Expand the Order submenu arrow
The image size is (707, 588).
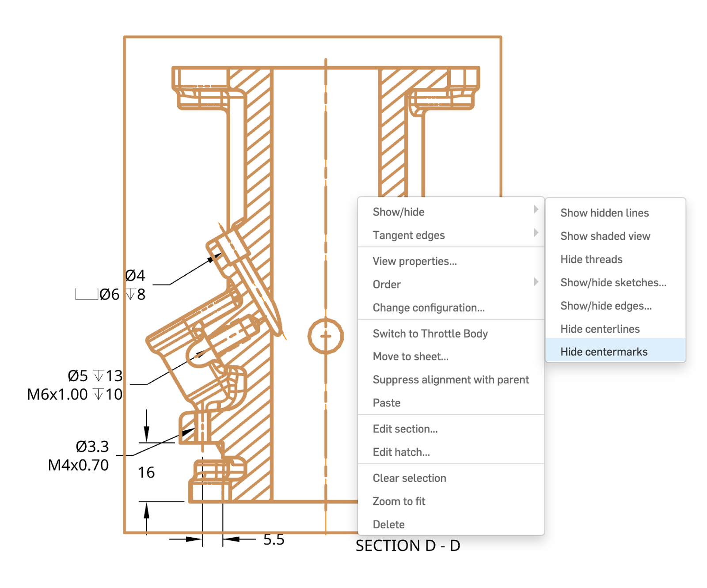click(x=536, y=282)
